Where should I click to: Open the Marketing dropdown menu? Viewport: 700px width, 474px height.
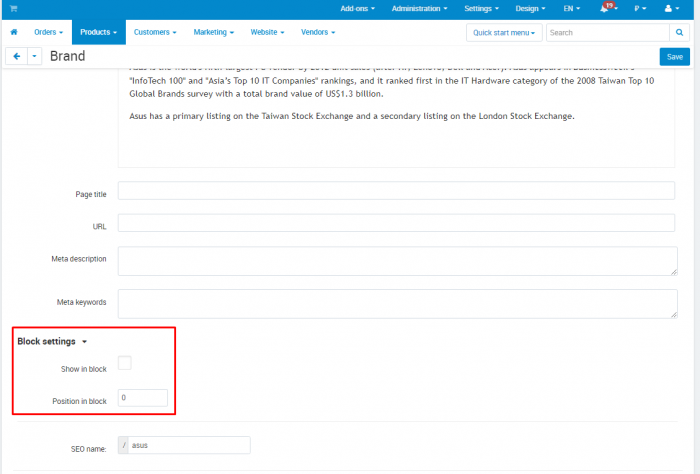point(213,32)
